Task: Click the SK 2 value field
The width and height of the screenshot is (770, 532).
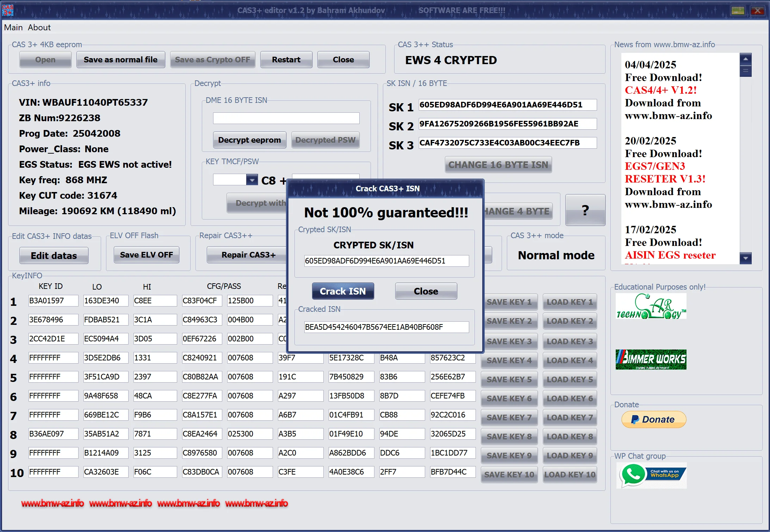Action: (x=507, y=124)
